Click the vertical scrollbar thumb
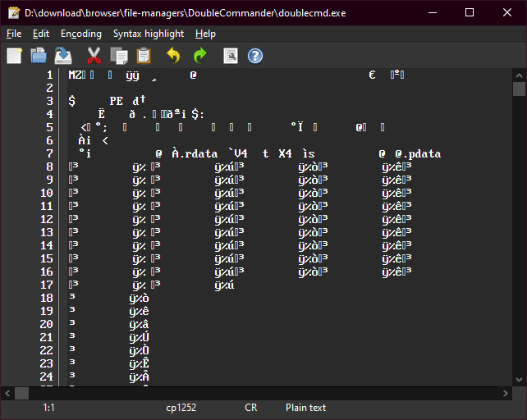This screenshot has width=527, height=420. [x=519, y=89]
